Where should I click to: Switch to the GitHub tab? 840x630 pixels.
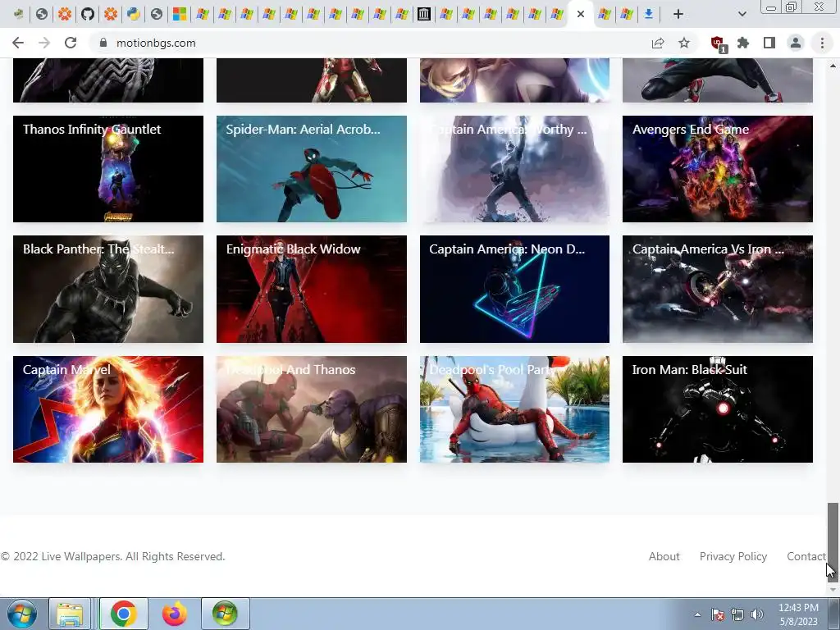87,15
